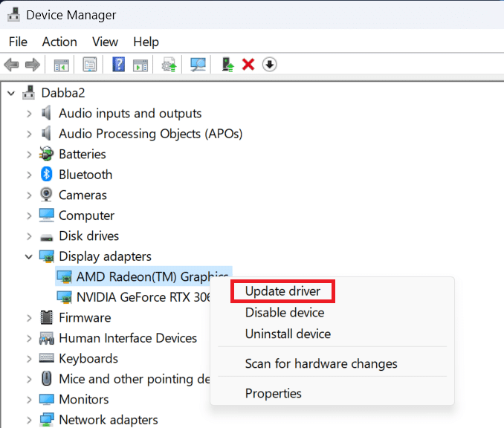Viewport: 504px width, 428px height.
Task: Click the Mice and other pointing devices icon
Action: pyautogui.click(x=47, y=378)
